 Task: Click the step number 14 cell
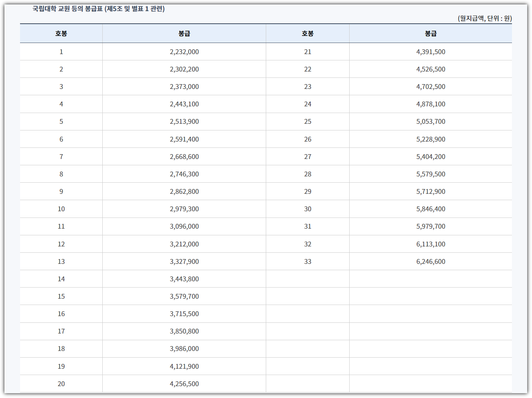[61, 279]
